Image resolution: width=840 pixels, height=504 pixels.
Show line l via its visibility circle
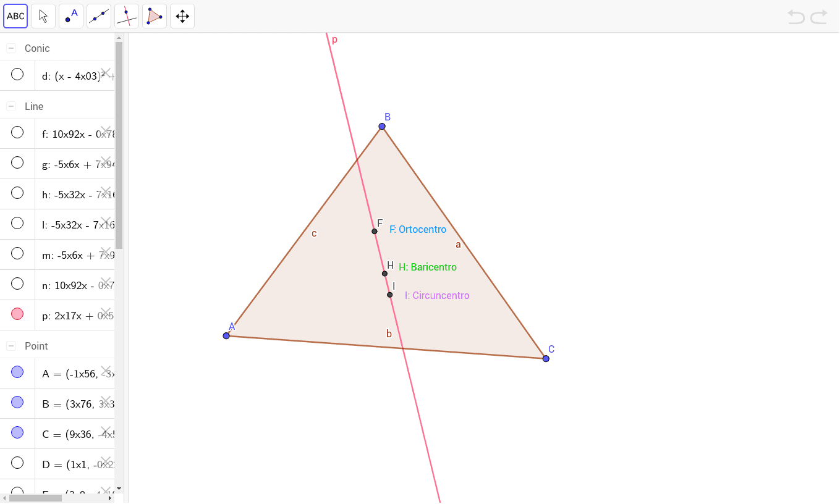pos(17,223)
